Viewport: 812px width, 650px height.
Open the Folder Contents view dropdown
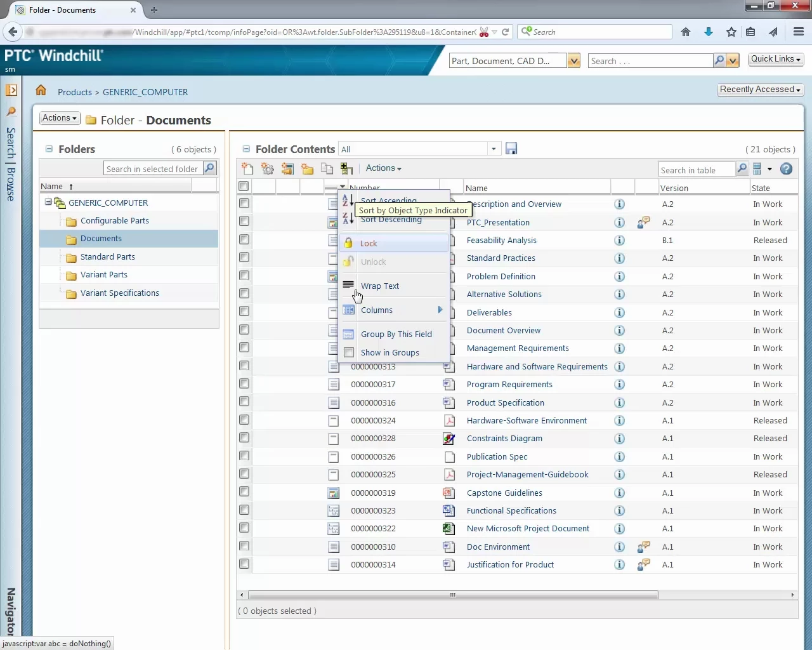click(494, 149)
